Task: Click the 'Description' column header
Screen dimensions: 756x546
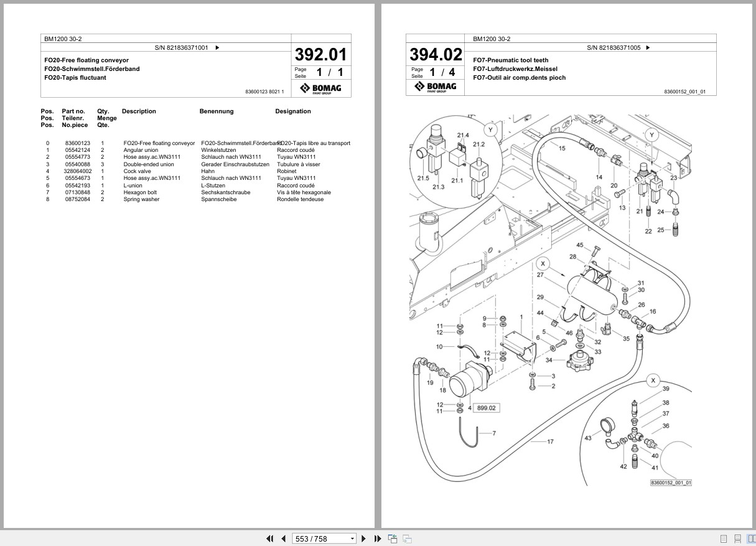Action: (x=139, y=111)
